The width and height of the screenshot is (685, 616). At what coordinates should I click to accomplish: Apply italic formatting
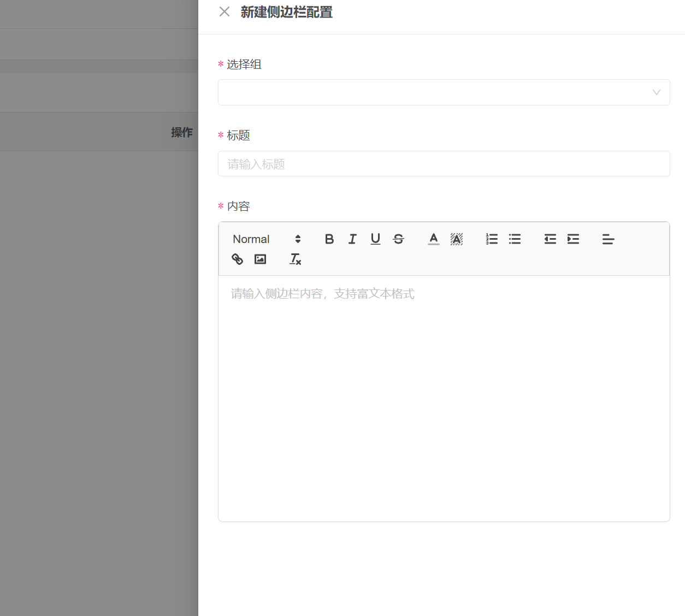point(352,239)
